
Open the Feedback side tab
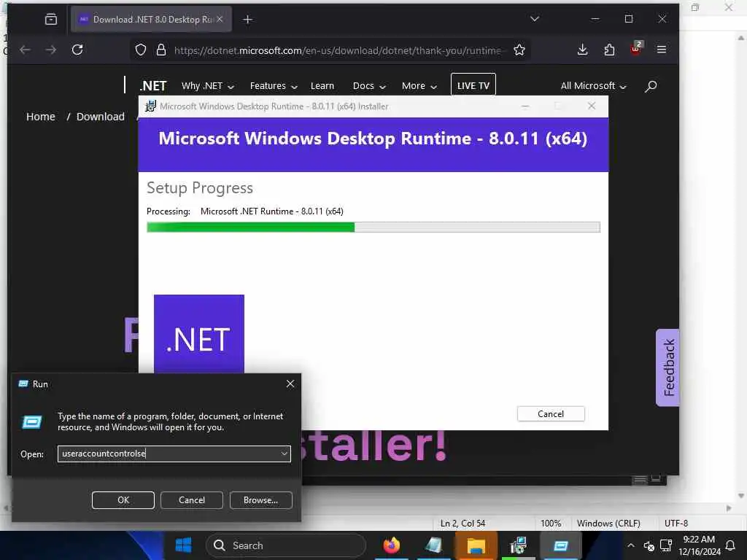click(667, 367)
